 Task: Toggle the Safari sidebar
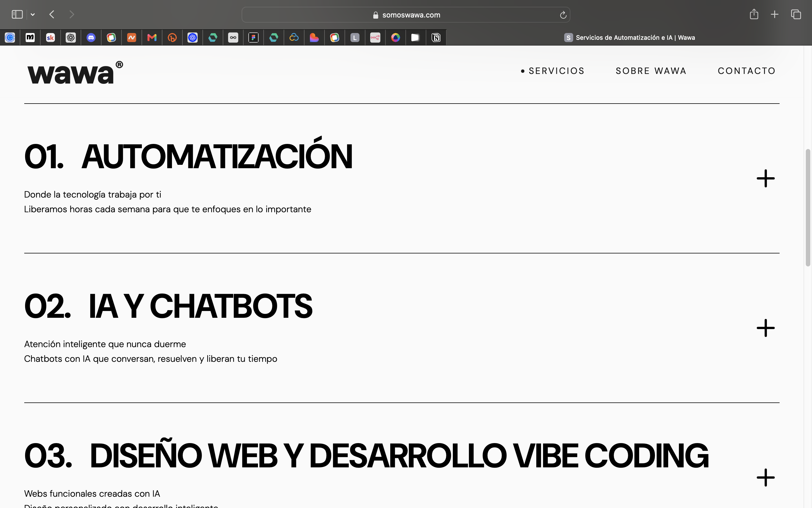[x=17, y=14]
